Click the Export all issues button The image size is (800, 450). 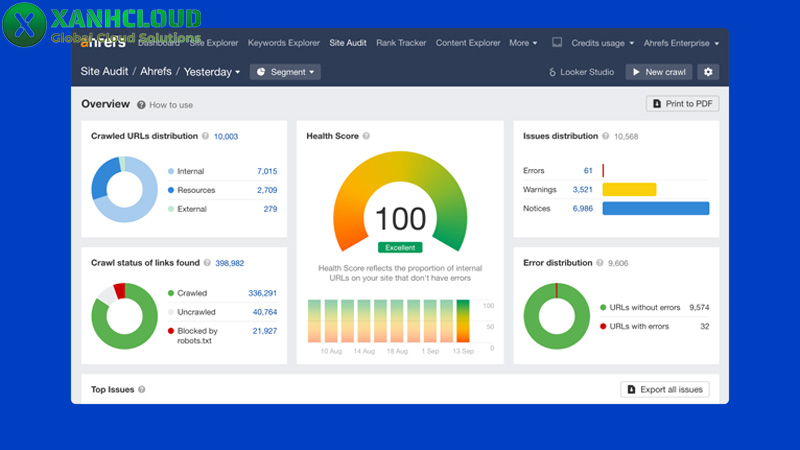tap(664, 389)
